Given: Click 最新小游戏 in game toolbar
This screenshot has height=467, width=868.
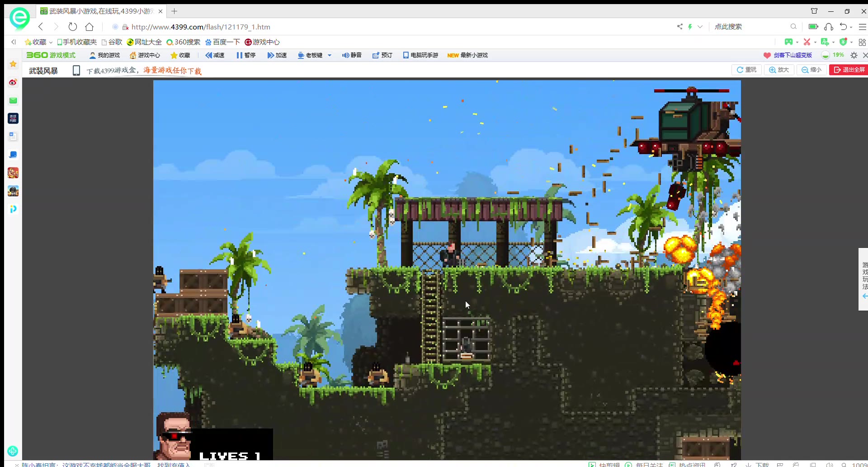Looking at the screenshot, I should point(467,55).
